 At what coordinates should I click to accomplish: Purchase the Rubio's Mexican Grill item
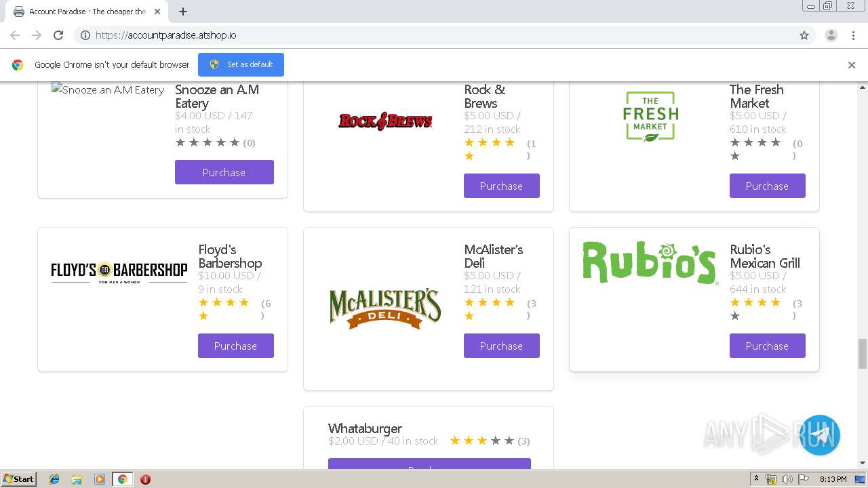click(768, 346)
